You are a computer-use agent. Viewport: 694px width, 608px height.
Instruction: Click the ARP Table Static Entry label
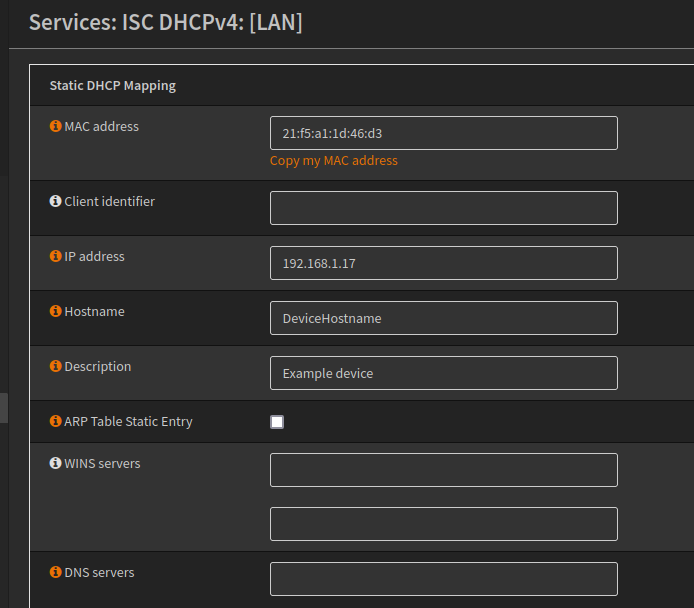pyautogui.click(x=128, y=422)
